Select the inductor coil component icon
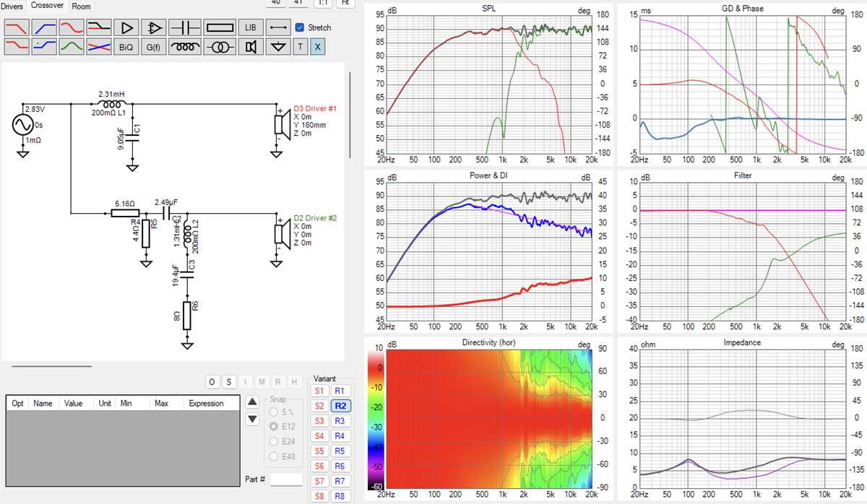 click(x=185, y=47)
